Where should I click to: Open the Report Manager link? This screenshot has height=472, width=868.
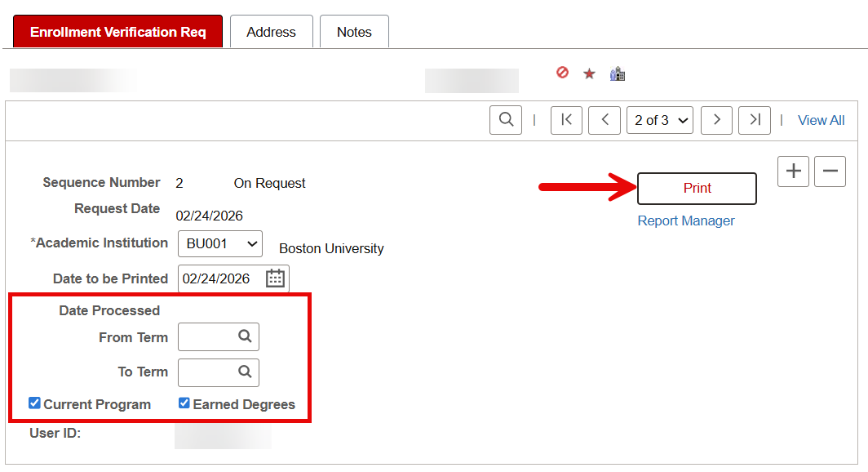pyautogui.click(x=686, y=220)
